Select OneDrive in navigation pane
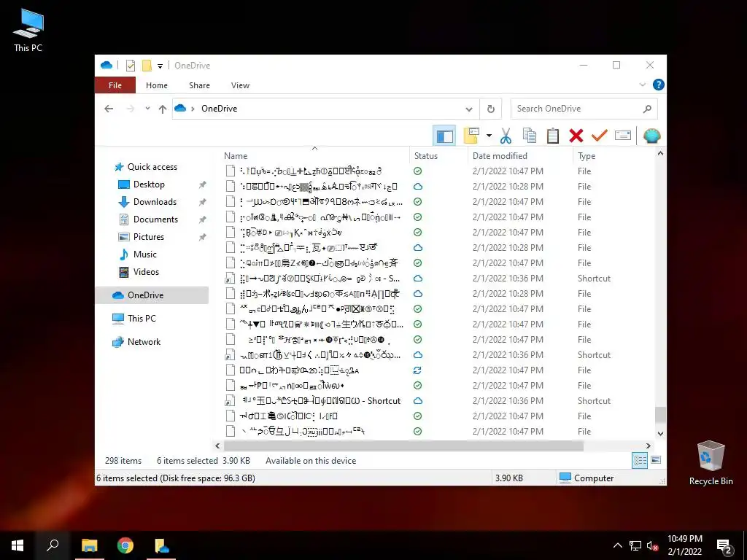Viewport: 747px width, 560px height. (152, 295)
